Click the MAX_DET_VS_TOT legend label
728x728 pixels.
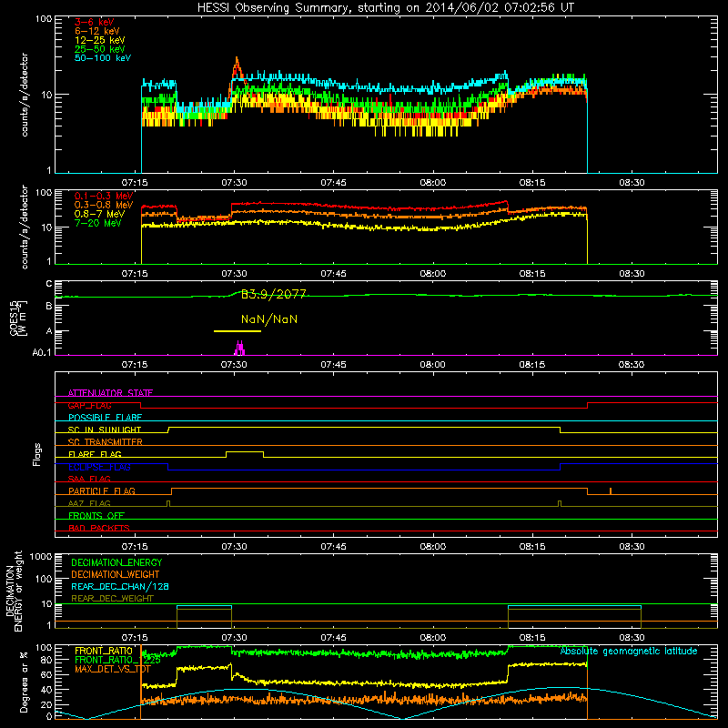[112, 669]
